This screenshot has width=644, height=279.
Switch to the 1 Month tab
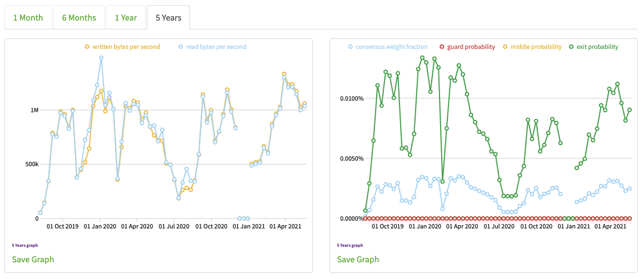coord(28,18)
